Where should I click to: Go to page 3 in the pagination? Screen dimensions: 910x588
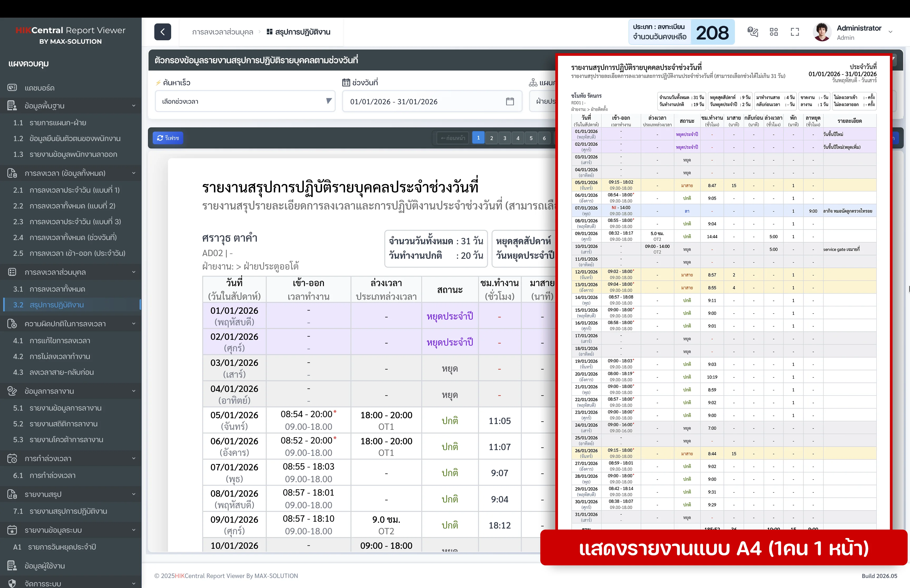pos(505,138)
